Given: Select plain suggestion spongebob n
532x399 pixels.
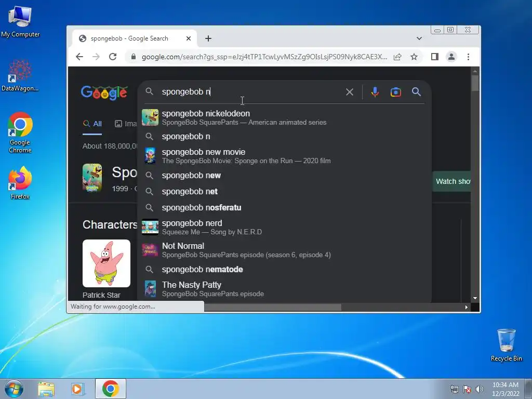Looking at the screenshot, I should tap(284, 137).
